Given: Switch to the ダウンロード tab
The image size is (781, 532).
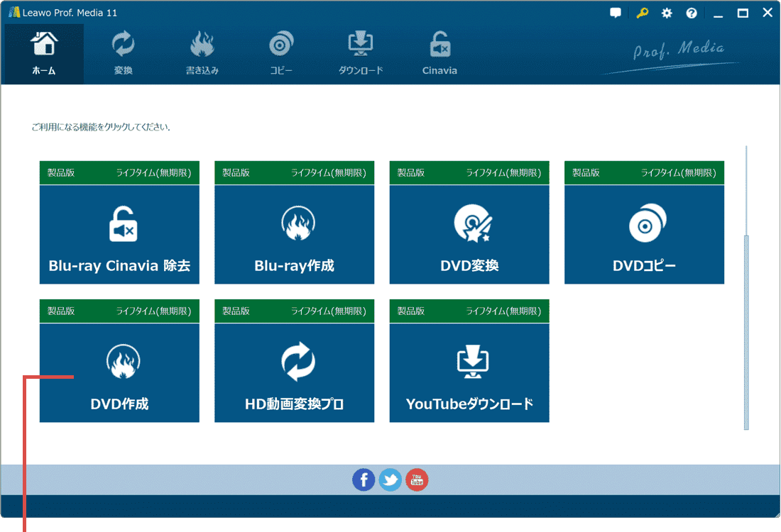Looking at the screenshot, I should tap(360, 53).
